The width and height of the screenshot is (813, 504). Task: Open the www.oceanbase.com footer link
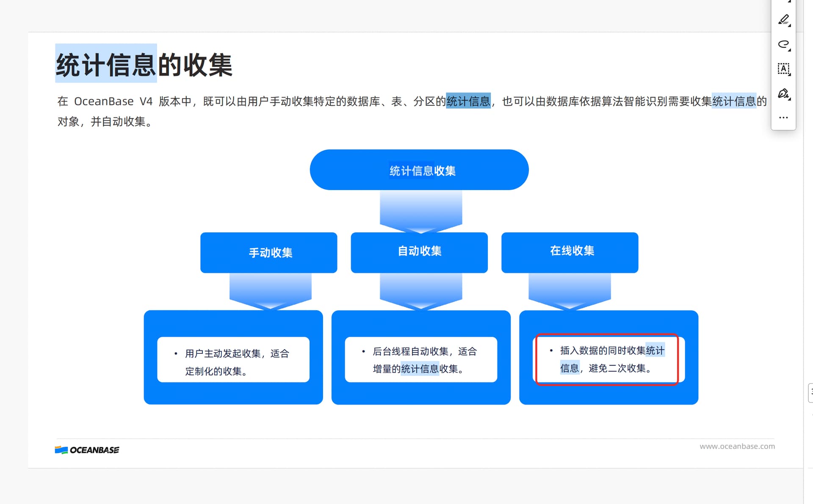click(x=737, y=446)
